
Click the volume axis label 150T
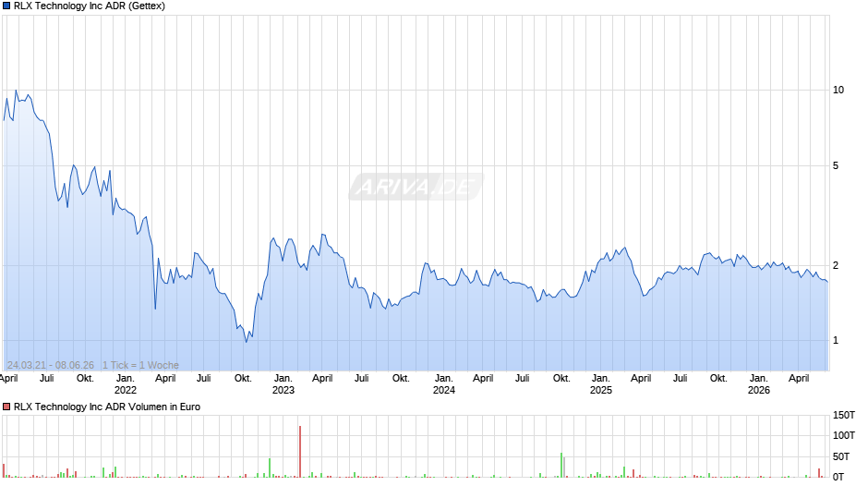pyautogui.click(x=844, y=415)
